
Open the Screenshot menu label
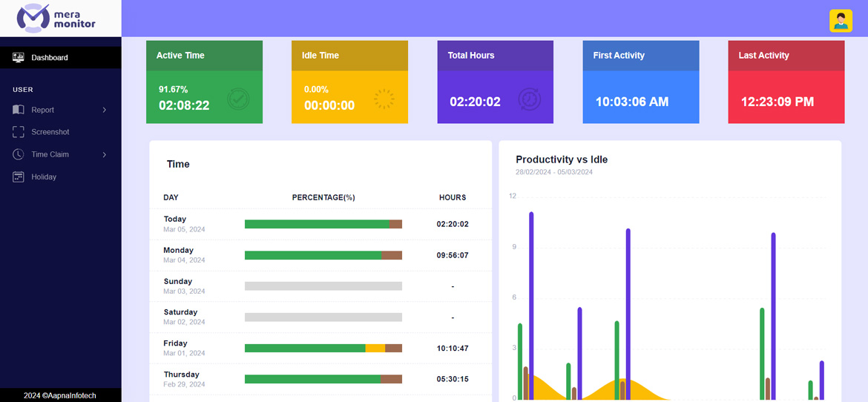point(50,132)
